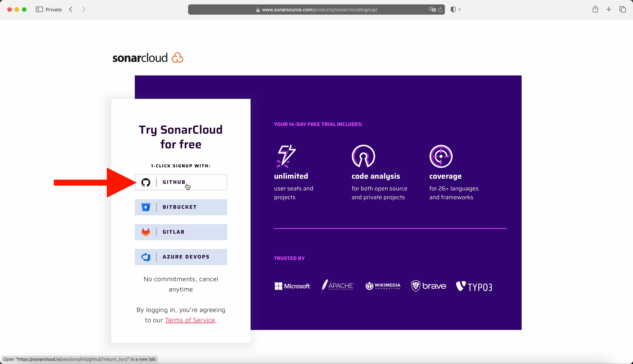Click the sonarsource.com address field
633x364 pixels.
pyautogui.click(x=319, y=10)
